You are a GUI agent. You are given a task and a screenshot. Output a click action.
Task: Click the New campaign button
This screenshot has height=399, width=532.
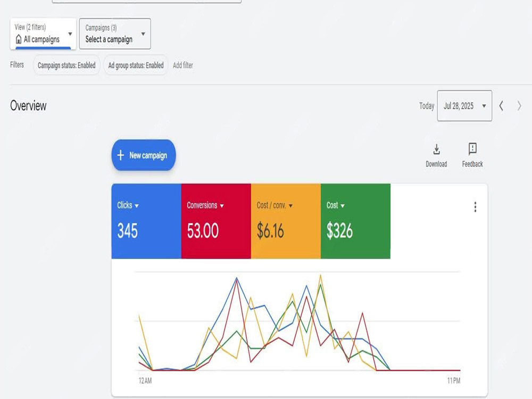[144, 155]
